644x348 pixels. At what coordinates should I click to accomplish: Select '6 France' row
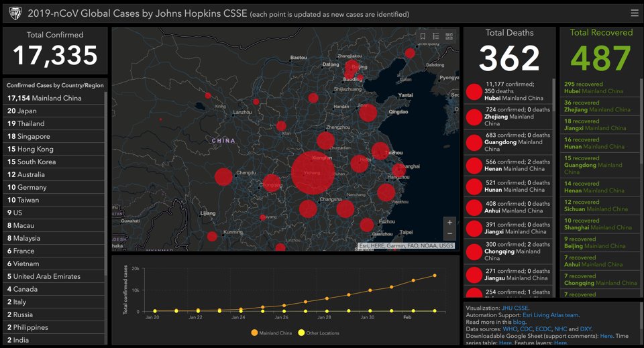tap(54, 251)
